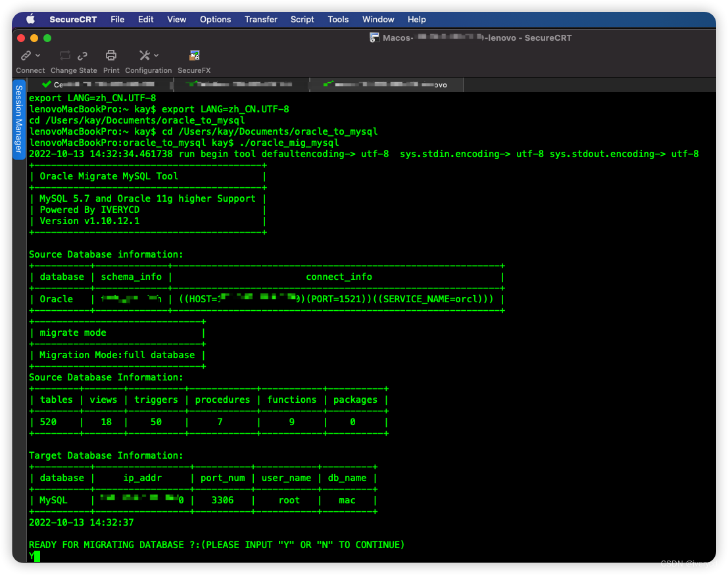728x575 pixels.
Task: Open the SecureCRT application menu
Action: click(x=73, y=19)
